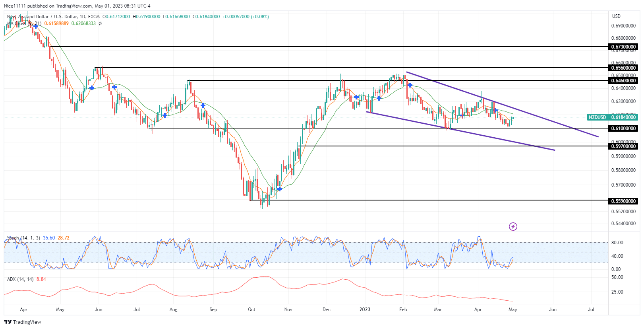Click the 2023 label on time axis

(365, 310)
